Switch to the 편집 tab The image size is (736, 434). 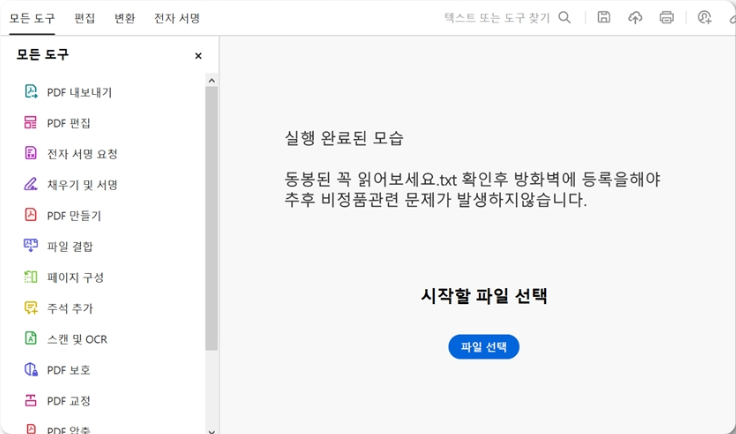85,18
